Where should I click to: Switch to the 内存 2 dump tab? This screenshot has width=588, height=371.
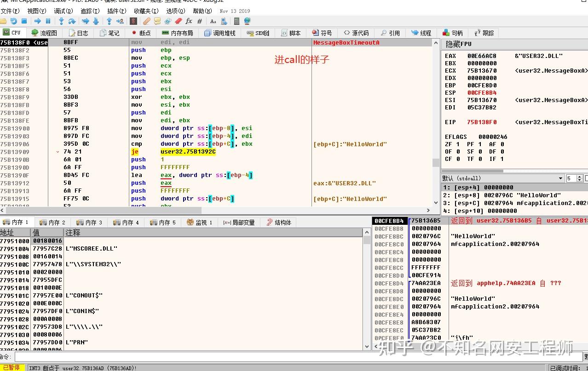pyautogui.click(x=53, y=223)
